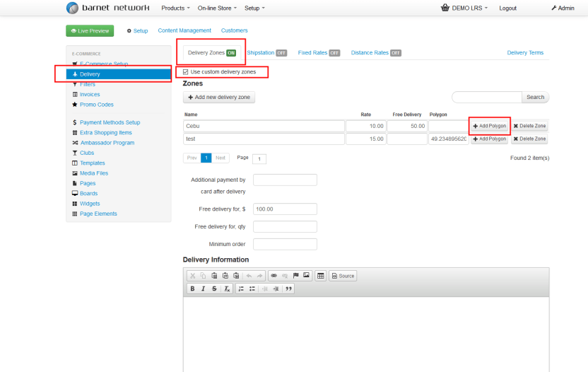Open the On-line Store dropdown menu

pos(217,8)
